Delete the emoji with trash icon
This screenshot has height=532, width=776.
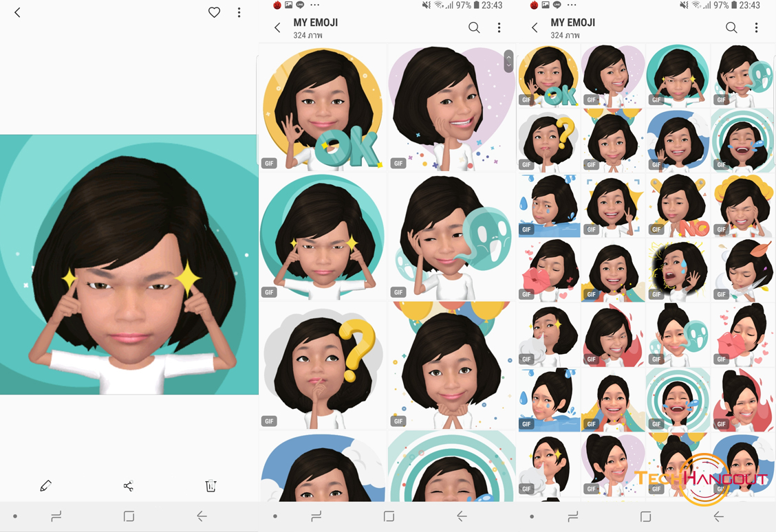click(211, 486)
